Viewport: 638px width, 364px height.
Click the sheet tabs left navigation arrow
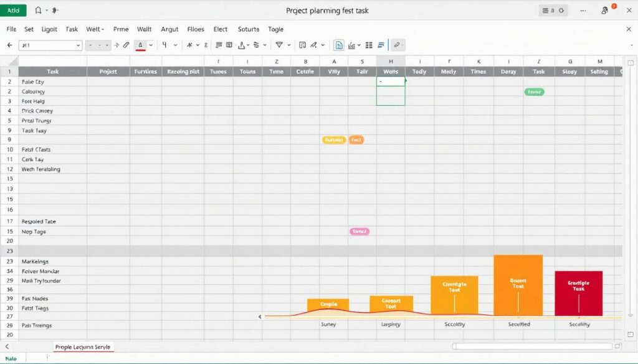click(7, 347)
